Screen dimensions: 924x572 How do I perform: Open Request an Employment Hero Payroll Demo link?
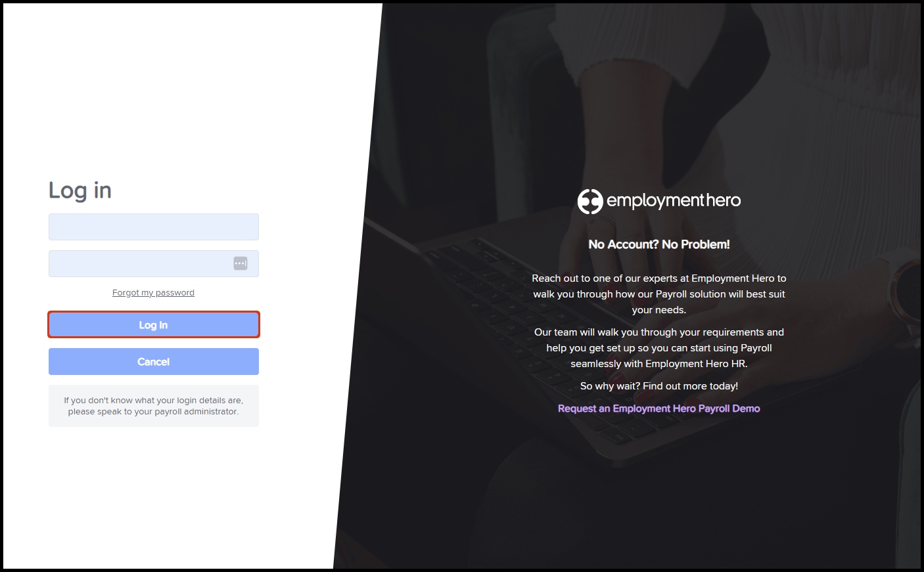[659, 408]
